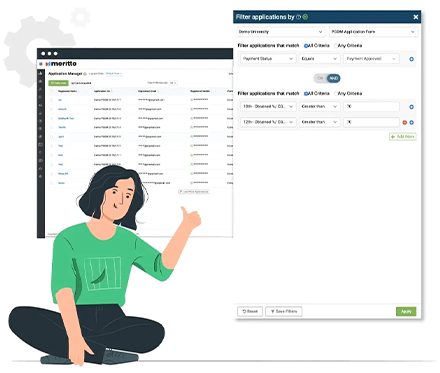Select the tab next to green tab
The image size is (440, 373).
[x=81, y=83]
